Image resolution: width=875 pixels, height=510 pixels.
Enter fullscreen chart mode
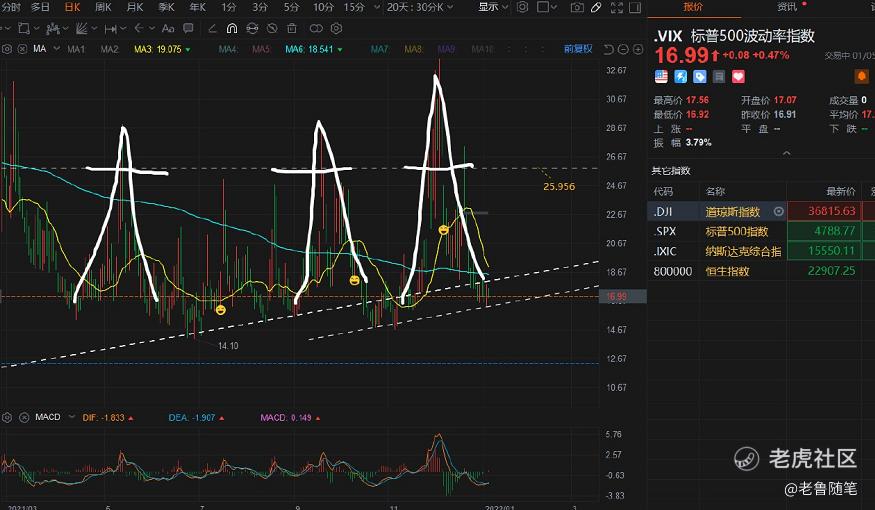click(x=617, y=8)
